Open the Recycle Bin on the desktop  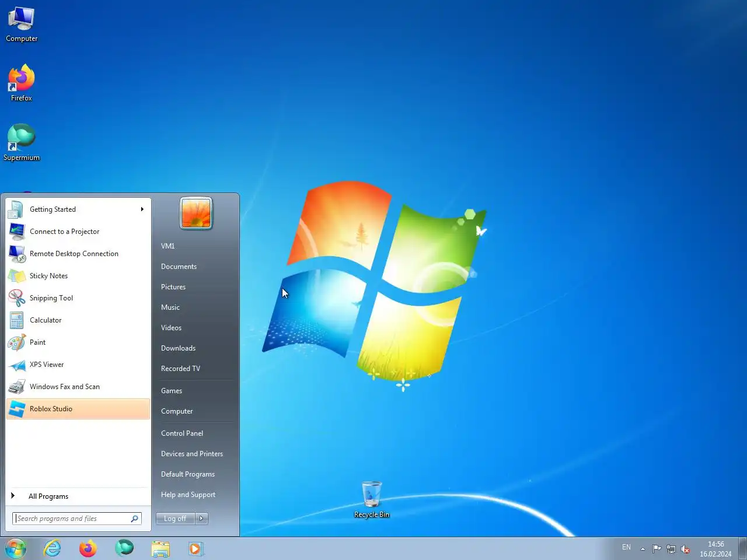371,499
